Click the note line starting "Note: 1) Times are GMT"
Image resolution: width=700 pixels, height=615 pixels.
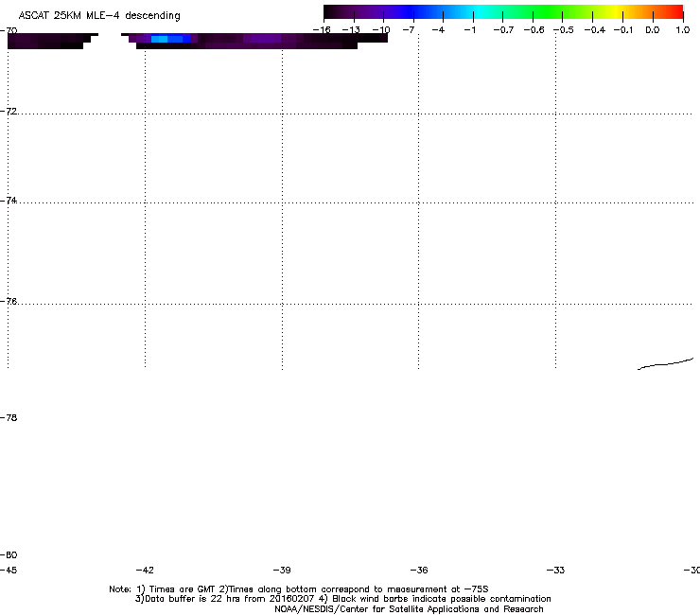pos(299,589)
